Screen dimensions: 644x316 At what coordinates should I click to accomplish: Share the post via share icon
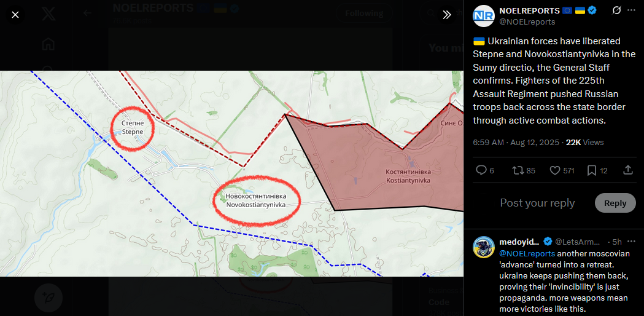[627, 170]
